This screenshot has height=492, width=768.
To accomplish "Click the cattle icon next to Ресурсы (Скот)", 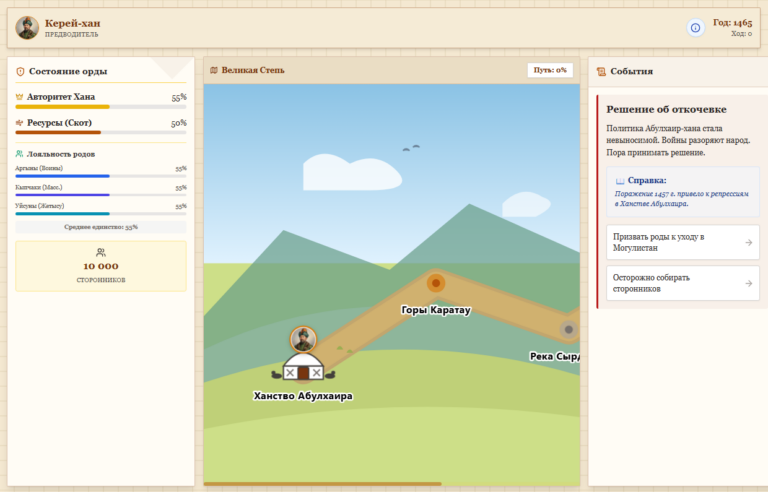I will (20, 123).
